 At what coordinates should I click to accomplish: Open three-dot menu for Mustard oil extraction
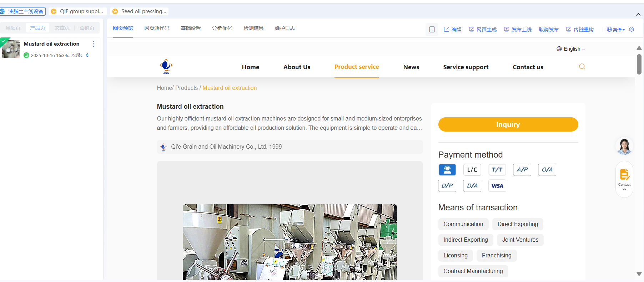tap(94, 44)
